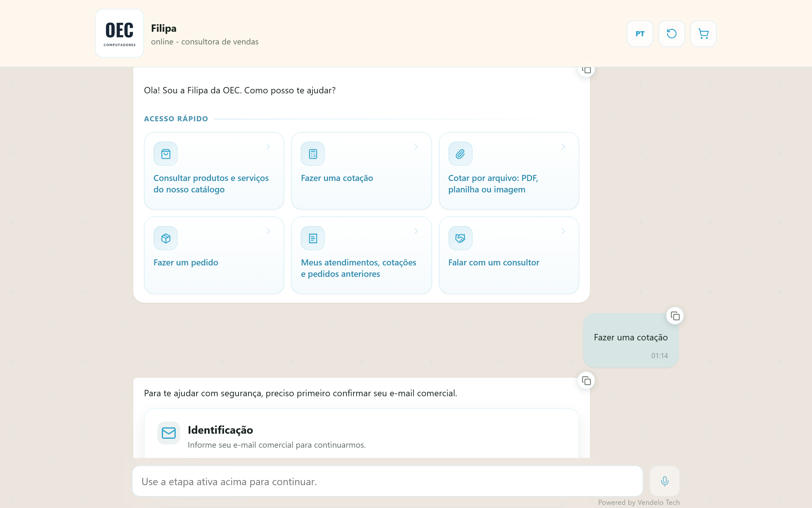The image size is (812, 508).
Task: Click the paperclip icon on Cotar por arquivo
Action: (460, 154)
